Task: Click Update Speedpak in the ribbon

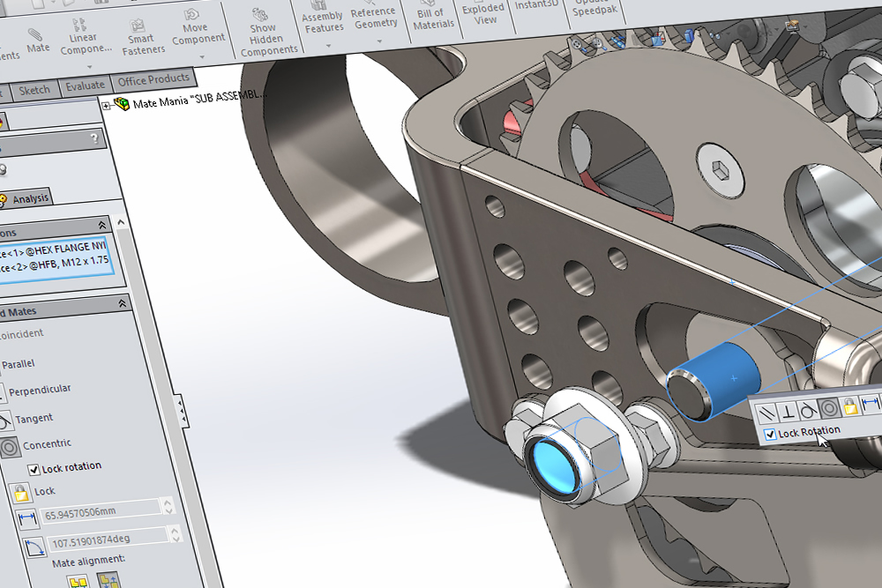Action: pyautogui.click(x=594, y=7)
